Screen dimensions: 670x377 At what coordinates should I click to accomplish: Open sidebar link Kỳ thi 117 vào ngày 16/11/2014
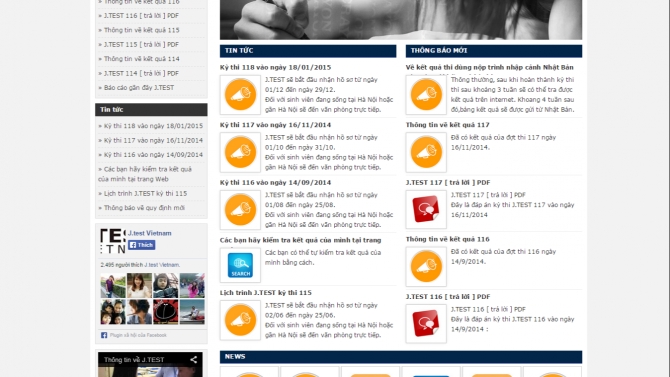(153, 141)
